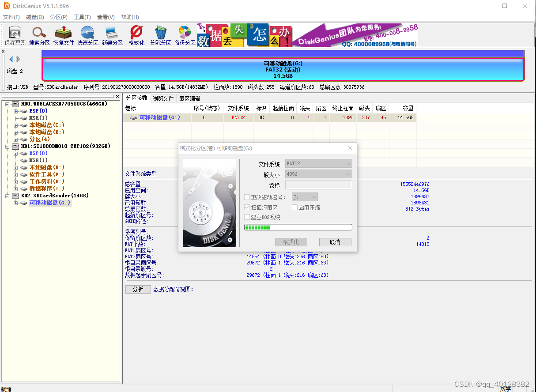The image size is (536, 392).
Task: Click the 文件系统 column header
Action: [x=238, y=108]
